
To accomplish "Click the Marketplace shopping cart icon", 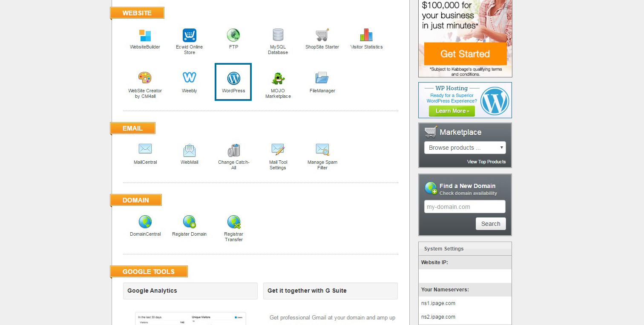I will 431,132.
